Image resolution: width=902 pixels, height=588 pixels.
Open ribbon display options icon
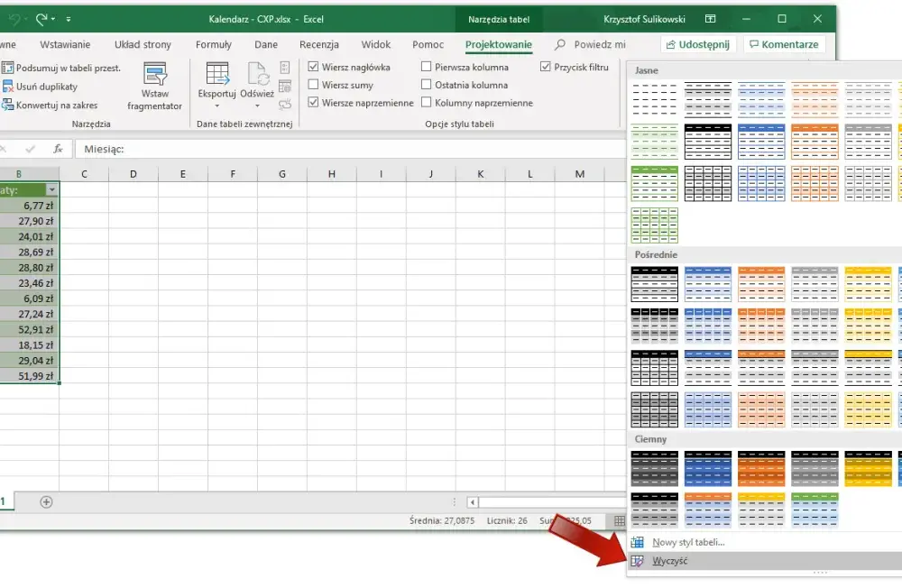click(x=711, y=19)
